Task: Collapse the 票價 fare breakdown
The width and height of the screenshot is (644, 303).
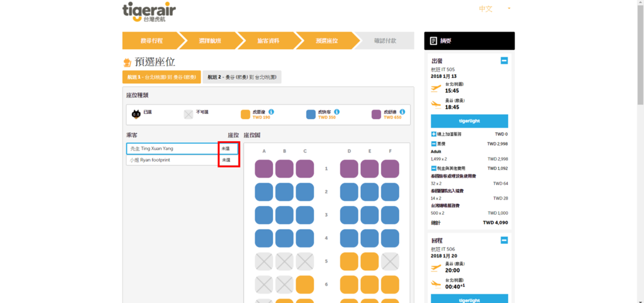Action: (x=433, y=144)
